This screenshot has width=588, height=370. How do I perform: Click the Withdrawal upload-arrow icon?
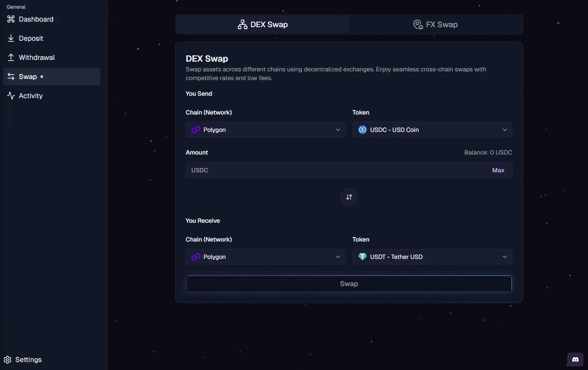click(11, 57)
